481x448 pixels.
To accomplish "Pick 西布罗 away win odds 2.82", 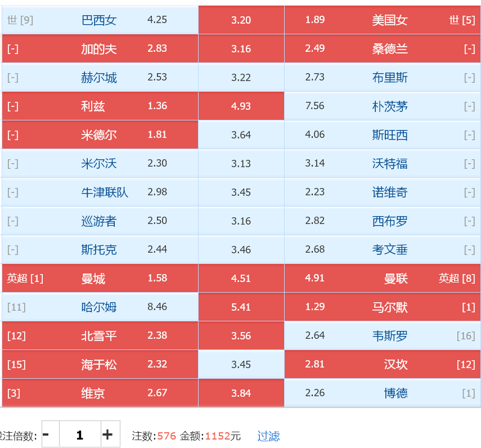I will [x=382, y=221].
